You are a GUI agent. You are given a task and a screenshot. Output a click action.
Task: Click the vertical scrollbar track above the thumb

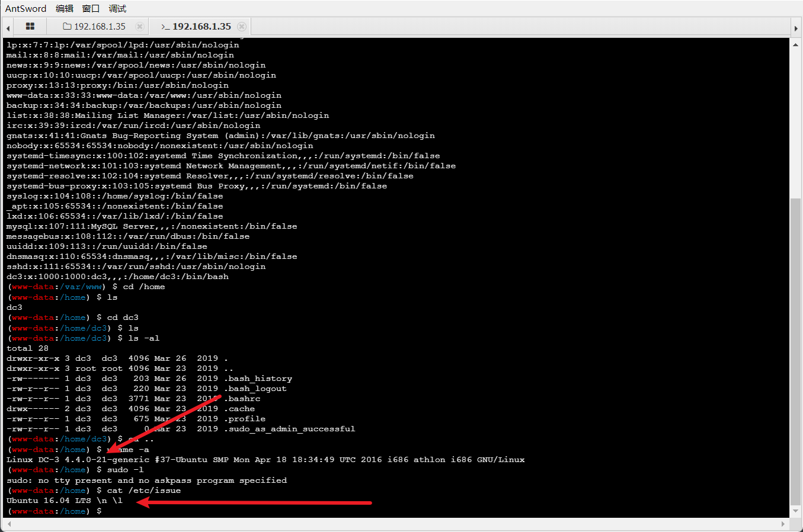(796, 118)
